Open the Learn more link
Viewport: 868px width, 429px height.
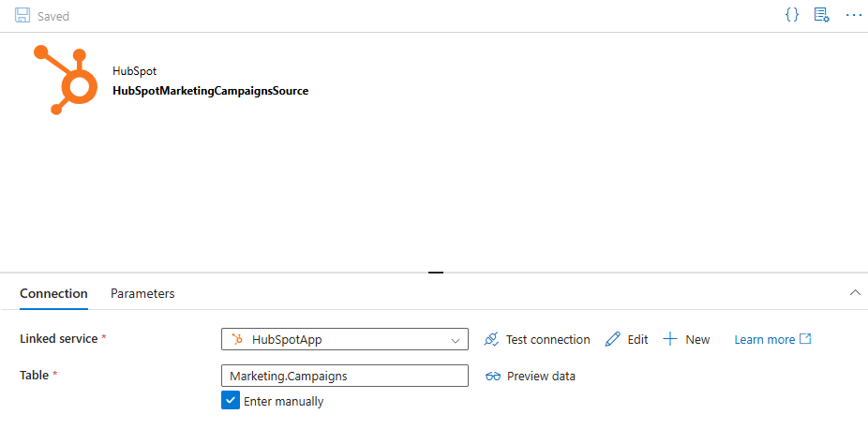[765, 339]
